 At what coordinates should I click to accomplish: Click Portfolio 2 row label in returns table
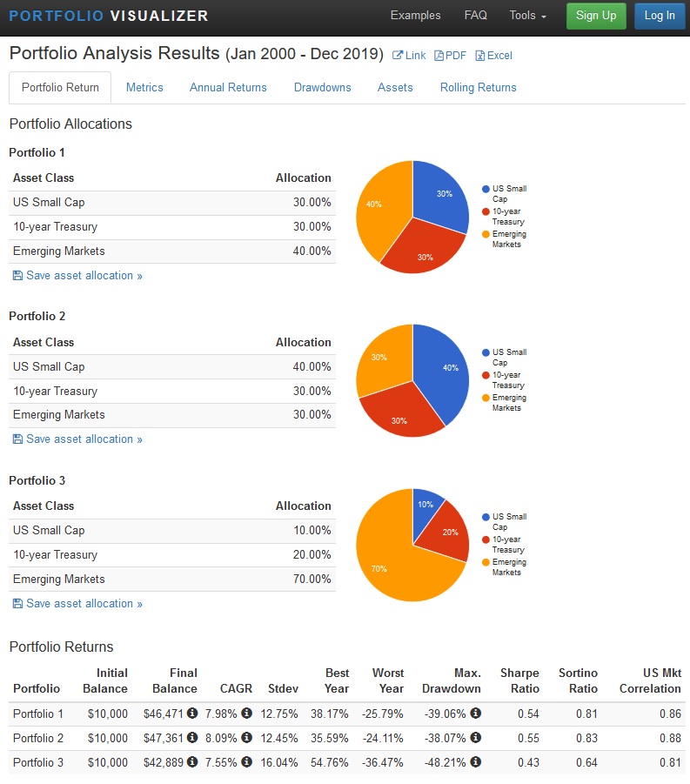click(38, 738)
